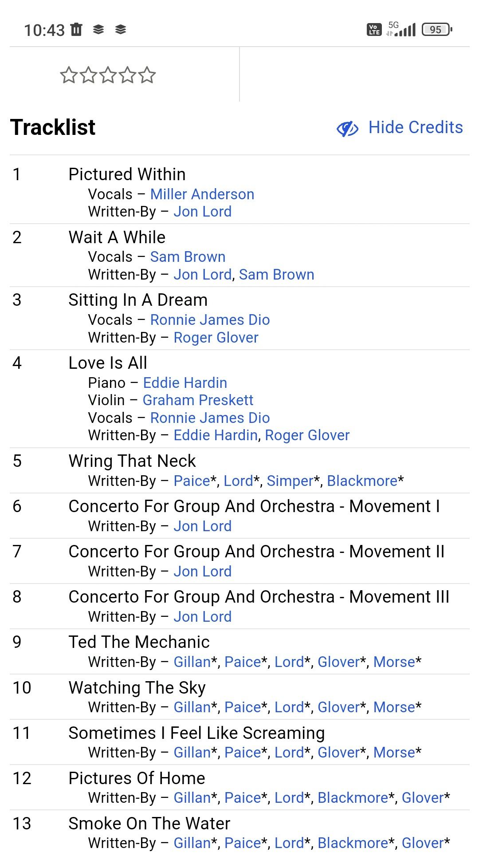
Task: Open Graham Preskett violin credit
Action: pos(198,400)
